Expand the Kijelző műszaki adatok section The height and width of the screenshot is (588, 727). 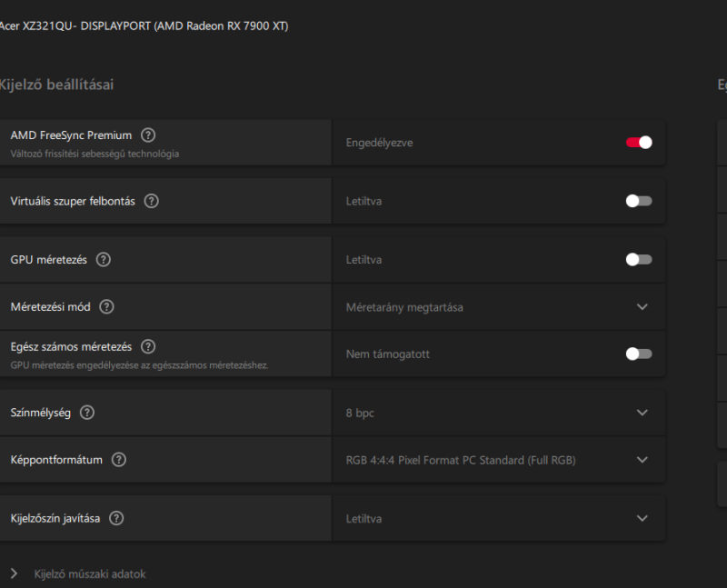pyautogui.click(x=14, y=573)
